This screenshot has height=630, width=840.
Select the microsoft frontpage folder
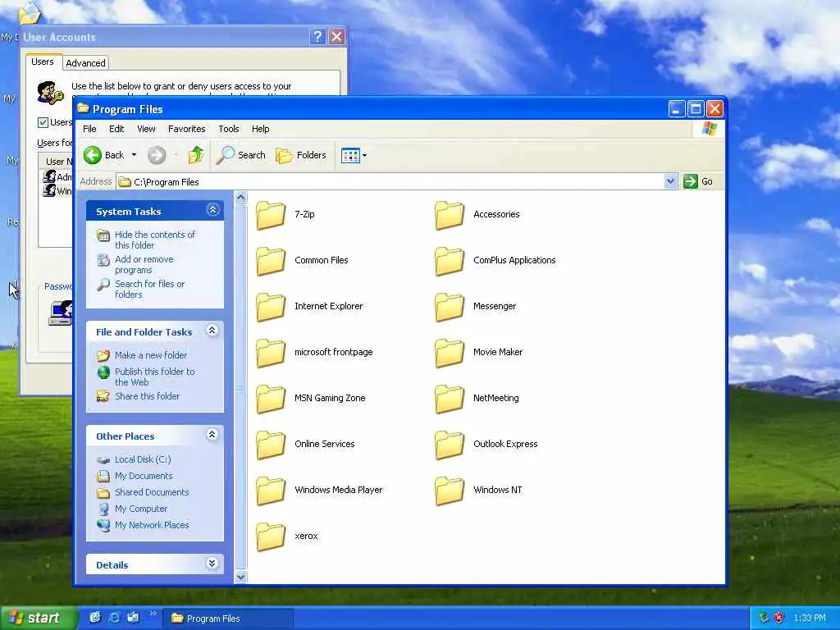(314, 353)
